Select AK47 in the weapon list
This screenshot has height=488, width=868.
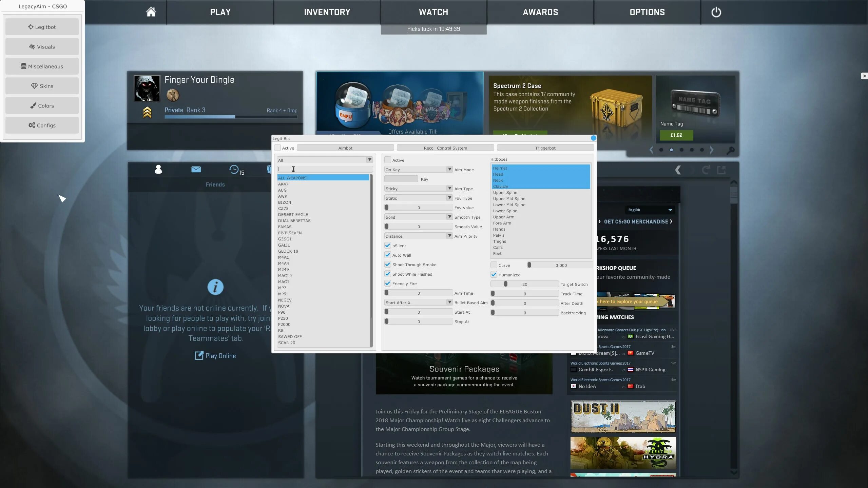pos(323,184)
